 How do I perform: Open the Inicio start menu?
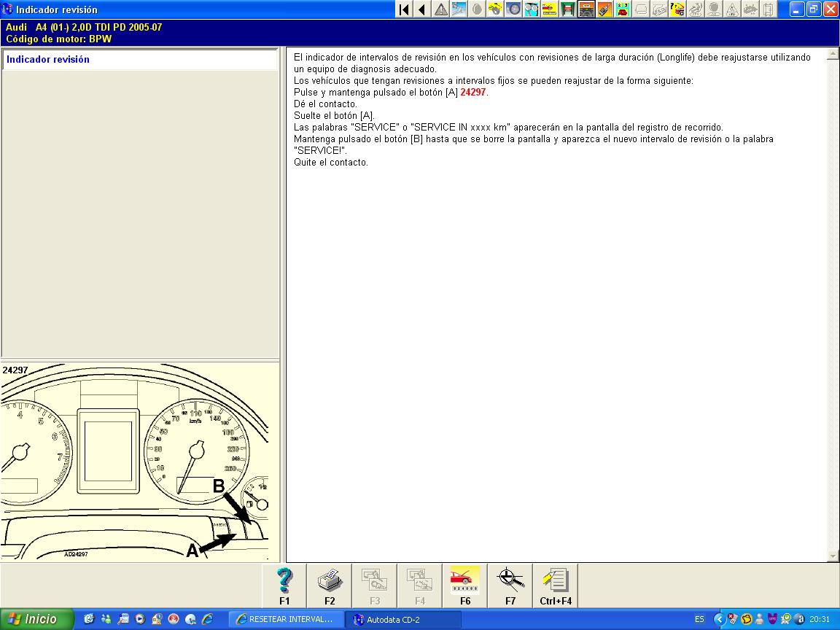tap(36, 619)
